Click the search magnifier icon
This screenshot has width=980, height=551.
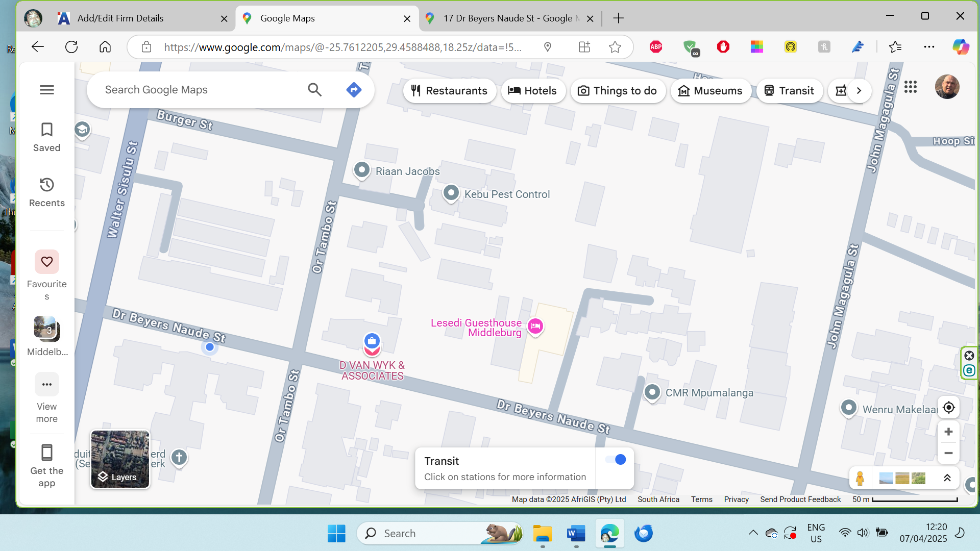(315, 90)
